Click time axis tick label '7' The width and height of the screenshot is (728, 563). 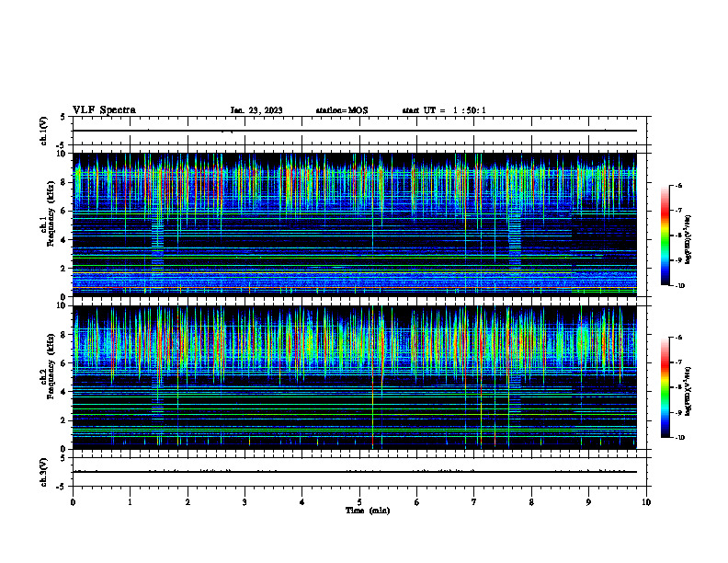474,502
